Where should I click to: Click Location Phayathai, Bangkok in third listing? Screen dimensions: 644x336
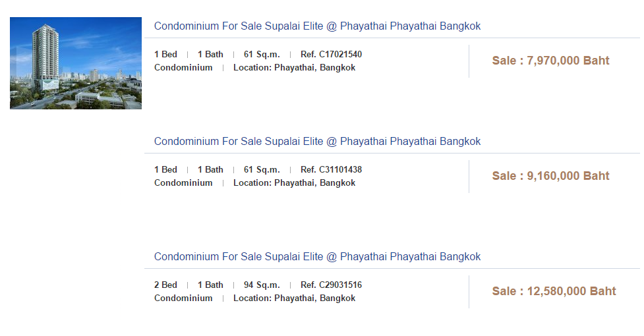coord(294,298)
